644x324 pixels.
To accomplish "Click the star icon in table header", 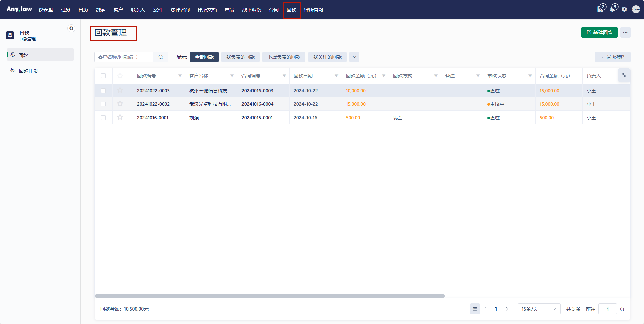I will (x=120, y=76).
